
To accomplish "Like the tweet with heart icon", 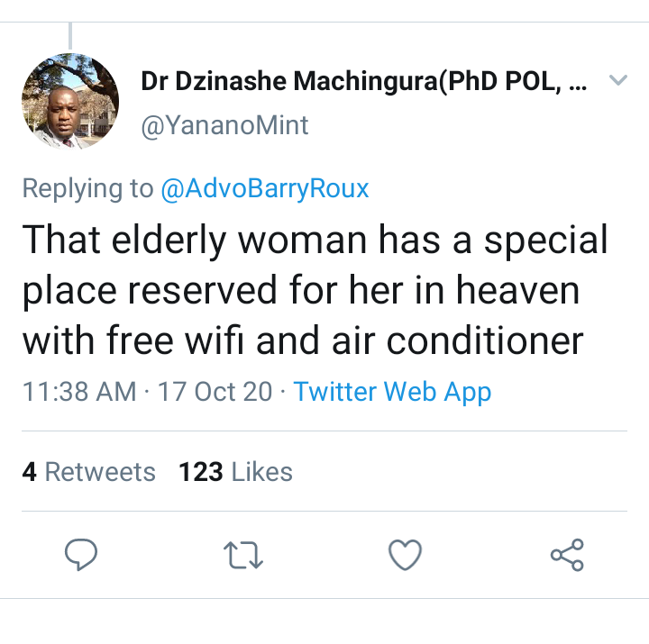I will pyautogui.click(x=406, y=555).
